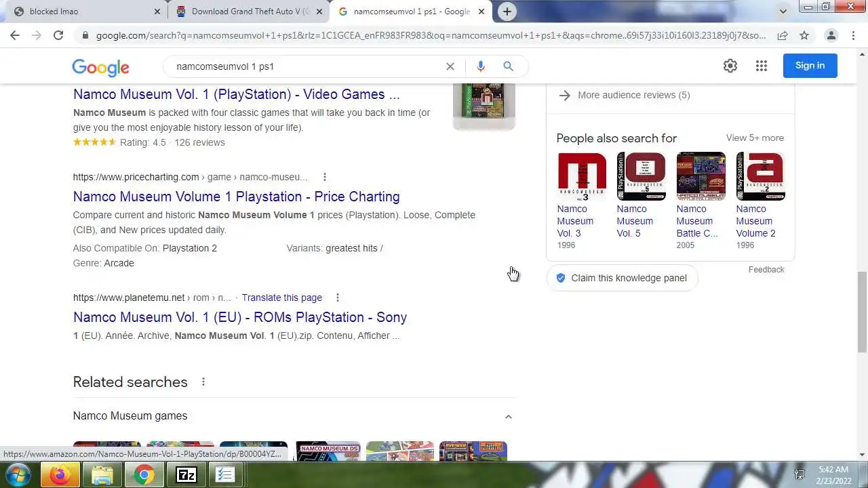
Task: Click Claim this knowledge panel button
Action: (x=622, y=278)
